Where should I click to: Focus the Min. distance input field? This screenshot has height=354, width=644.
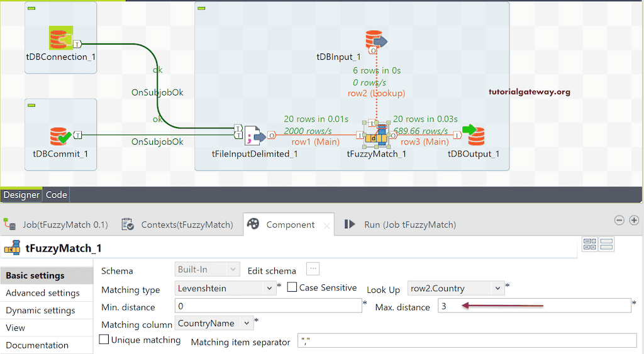[x=268, y=306]
